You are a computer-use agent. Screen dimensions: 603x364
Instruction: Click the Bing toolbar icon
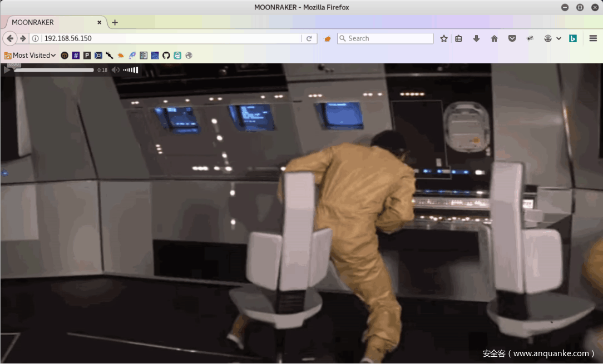(x=572, y=38)
